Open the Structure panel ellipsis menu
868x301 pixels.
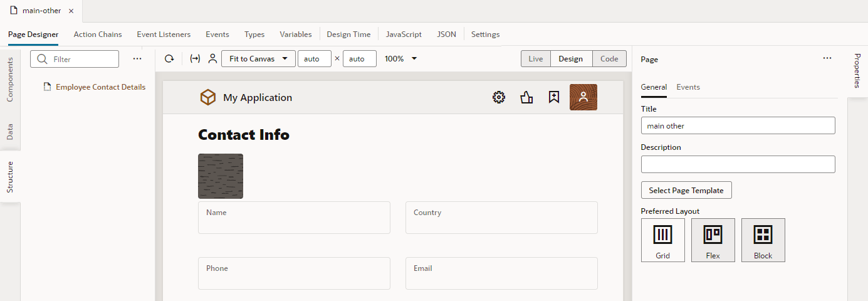pyautogui.click(x=137, y=58)
